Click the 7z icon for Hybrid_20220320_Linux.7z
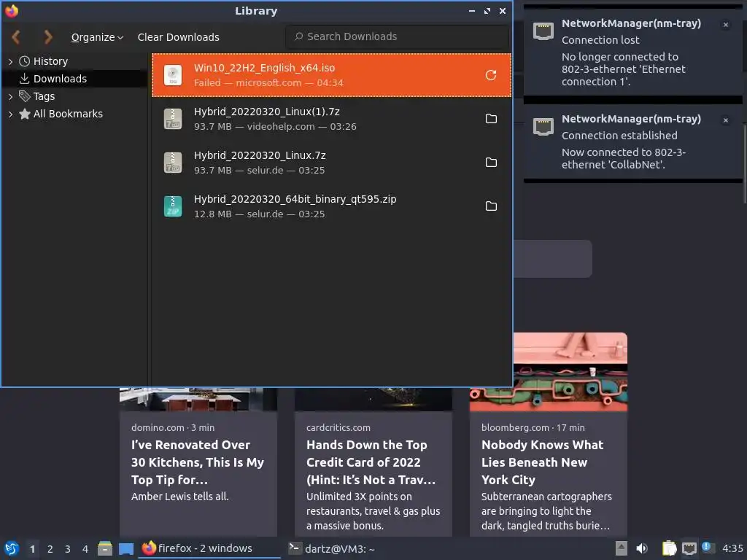This screenshot has height=560, width=747. pos(172,163)
